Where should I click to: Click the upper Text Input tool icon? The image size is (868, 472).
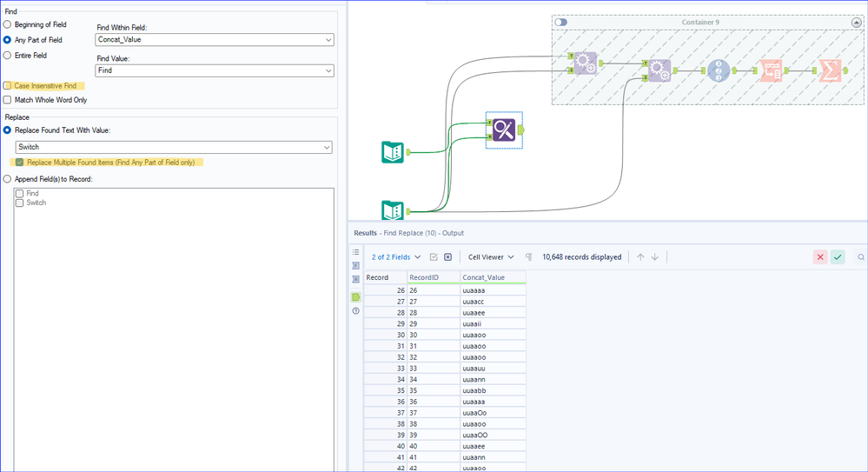coord(393,152)
